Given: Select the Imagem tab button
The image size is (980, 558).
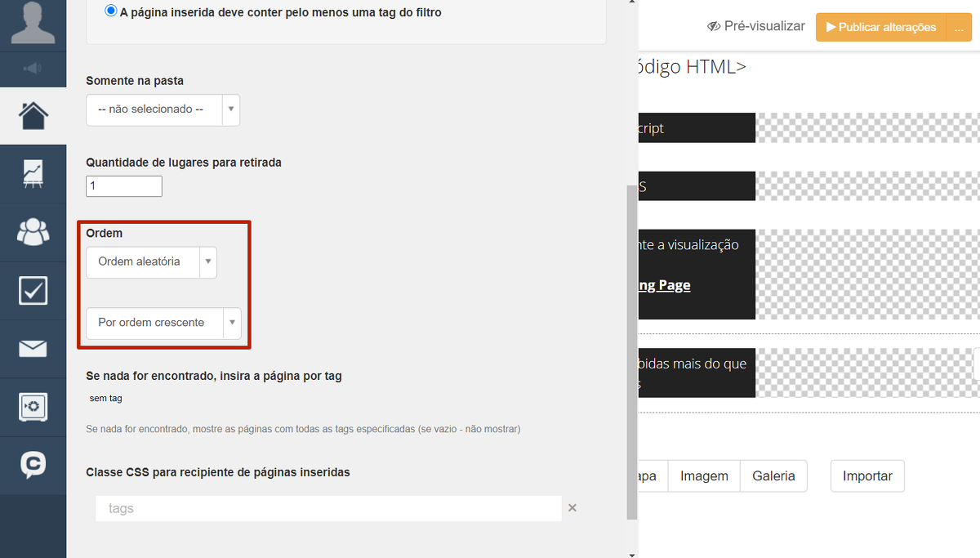Looking at the screenshot, I should click(704, 476).
